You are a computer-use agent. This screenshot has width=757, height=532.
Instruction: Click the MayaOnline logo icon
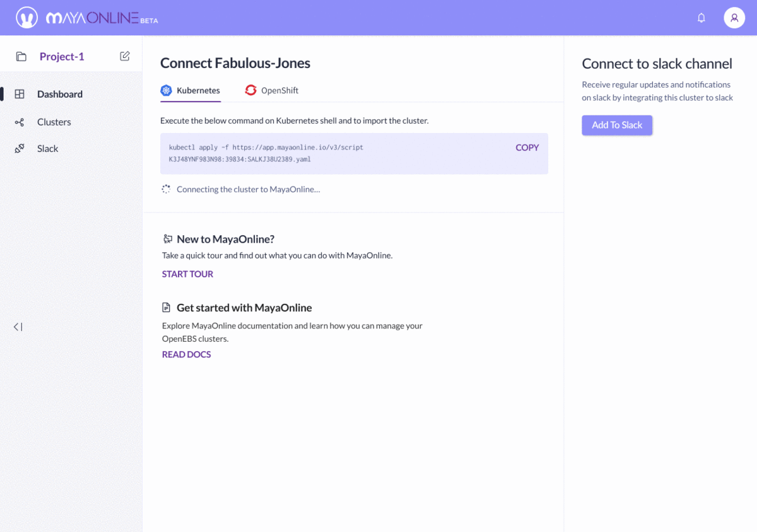[26, 18]
